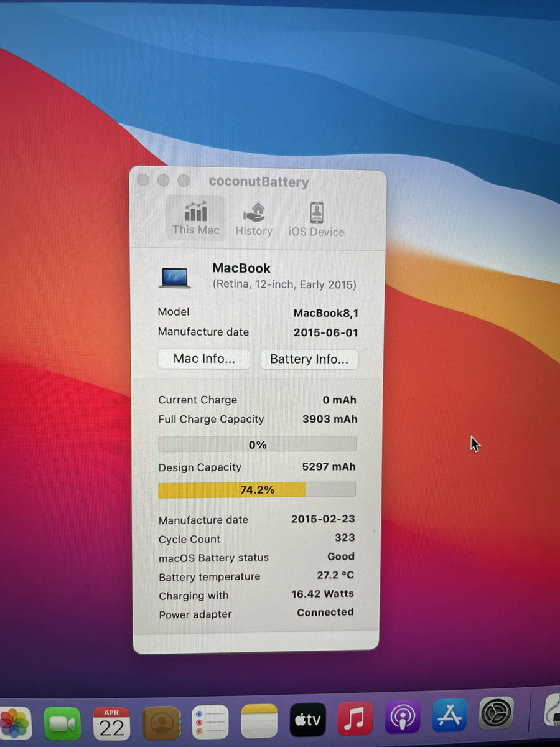Viewport: 560px width, 747px height.
Task: Click the 0% current charge bar
Action: point(257,444)
